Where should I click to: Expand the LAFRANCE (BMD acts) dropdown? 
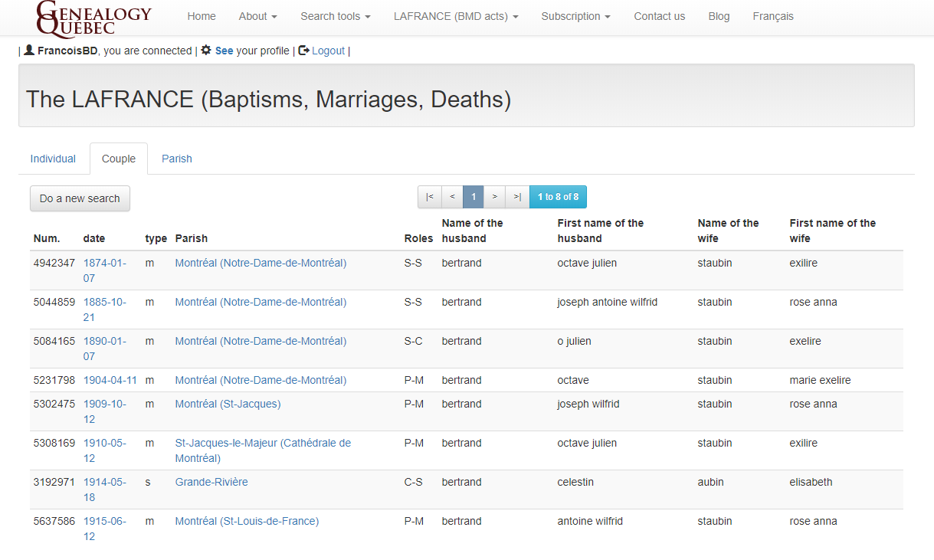456,16
